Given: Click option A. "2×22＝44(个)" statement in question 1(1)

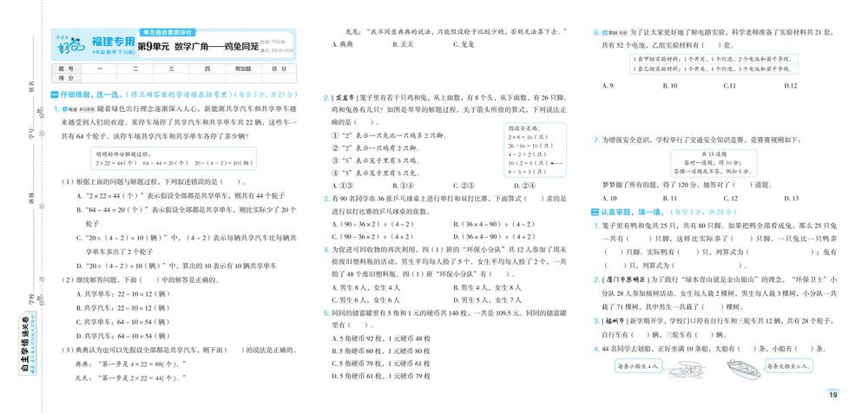Looking at the screenshot, I should point(181,195).
